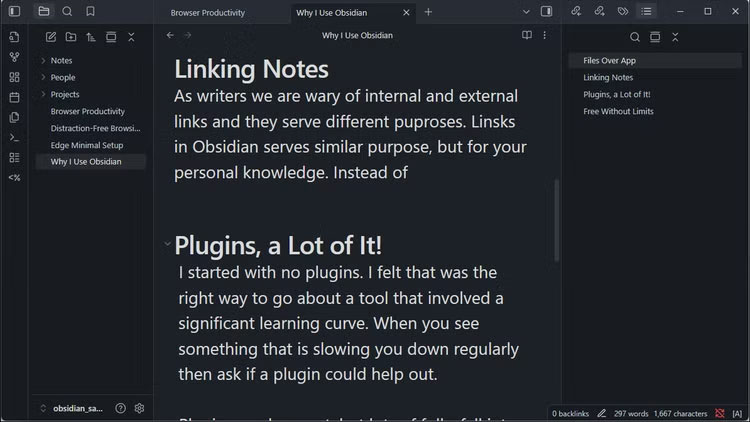This screenshot has height=422, width=750.
Task: Click 0 backlinks in the status bar
Action: pyautogui.click(x=570, y=413)
